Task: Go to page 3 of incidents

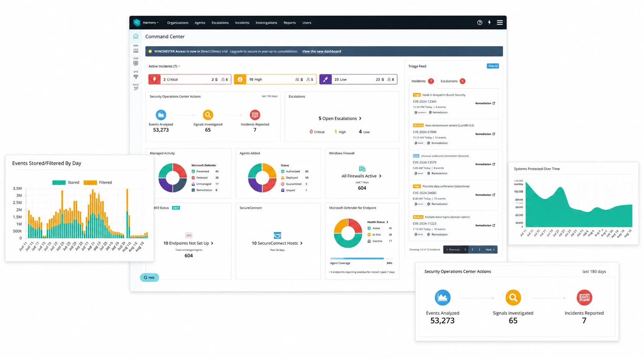Action: (479, 250)
